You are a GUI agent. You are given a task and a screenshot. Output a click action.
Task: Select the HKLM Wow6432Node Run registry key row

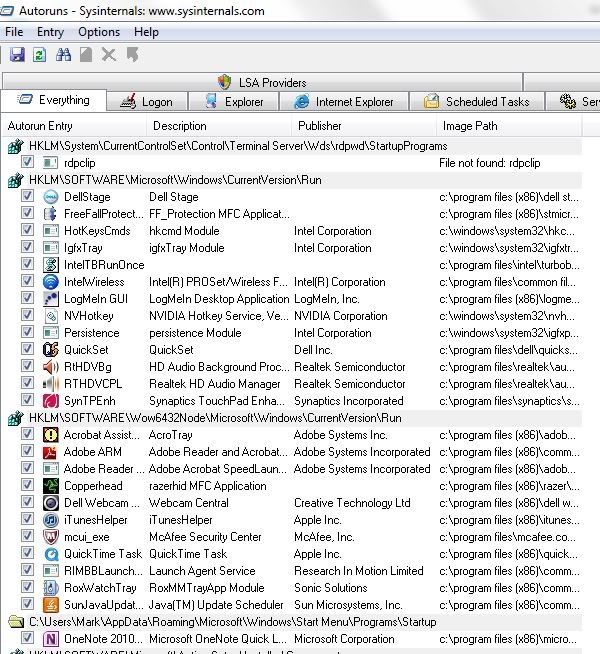292,418
